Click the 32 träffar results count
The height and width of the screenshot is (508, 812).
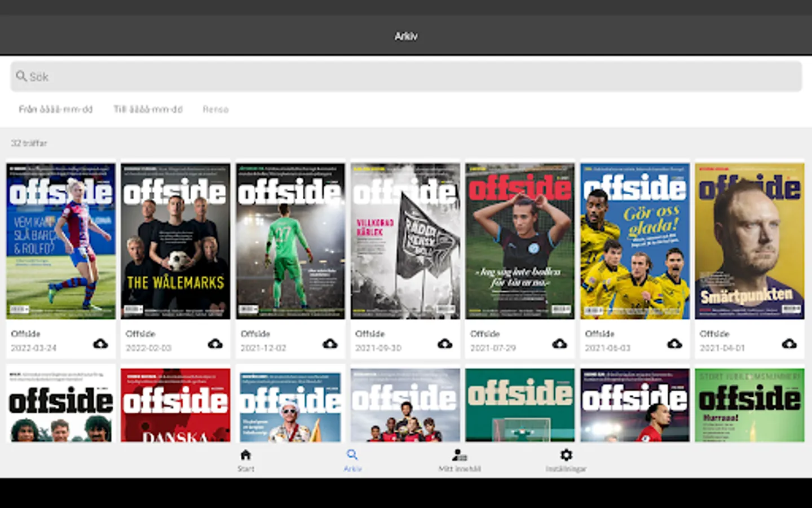29,143
